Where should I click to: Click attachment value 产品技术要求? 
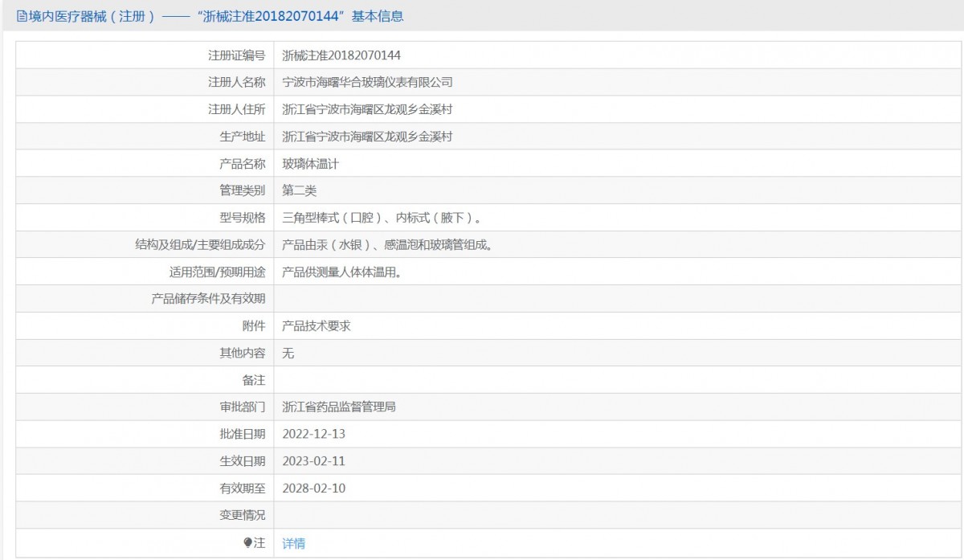(317, 326)
